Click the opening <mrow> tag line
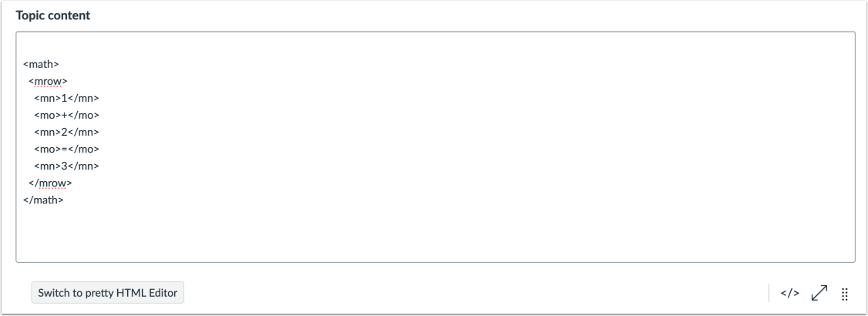Viewport: 868px width, 316px height. coord(48,80)
